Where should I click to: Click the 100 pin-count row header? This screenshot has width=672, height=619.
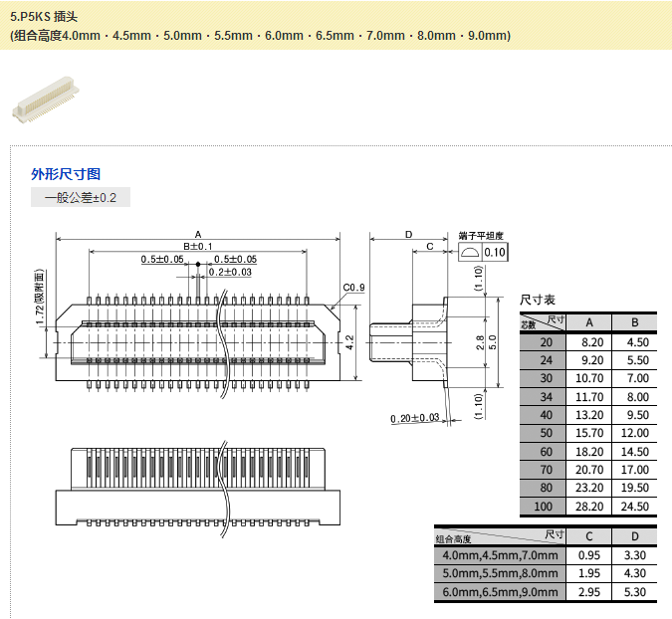pyautogui.click(x=545, y=507)
